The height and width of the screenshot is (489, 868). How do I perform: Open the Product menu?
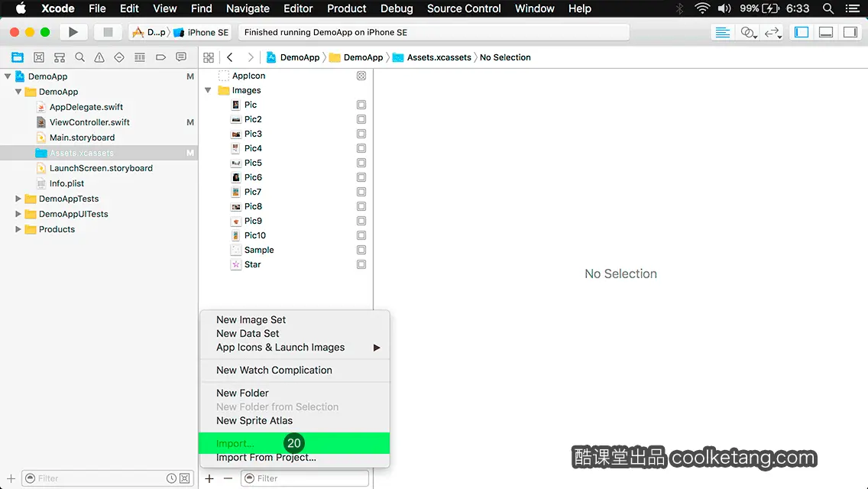(347, 8)
